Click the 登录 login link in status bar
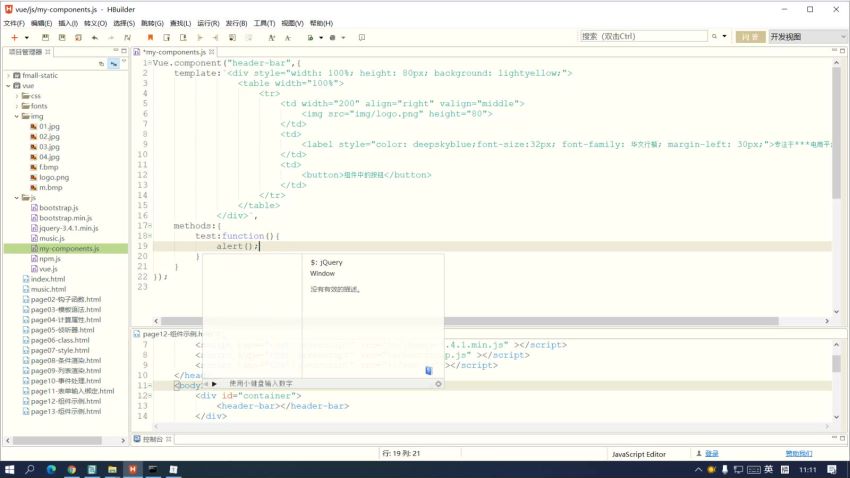This screenshot has height=478, width=850. click(x=712, y=454)
